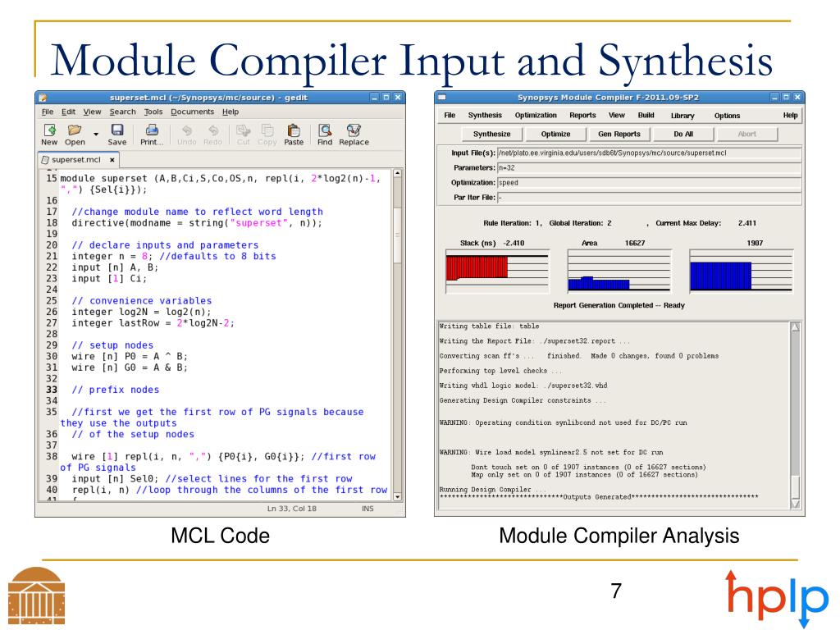The height and width of the screenshot is (630, 840).
Task: Click the gedit editor scrollbar down arrow
Action: 398,496
